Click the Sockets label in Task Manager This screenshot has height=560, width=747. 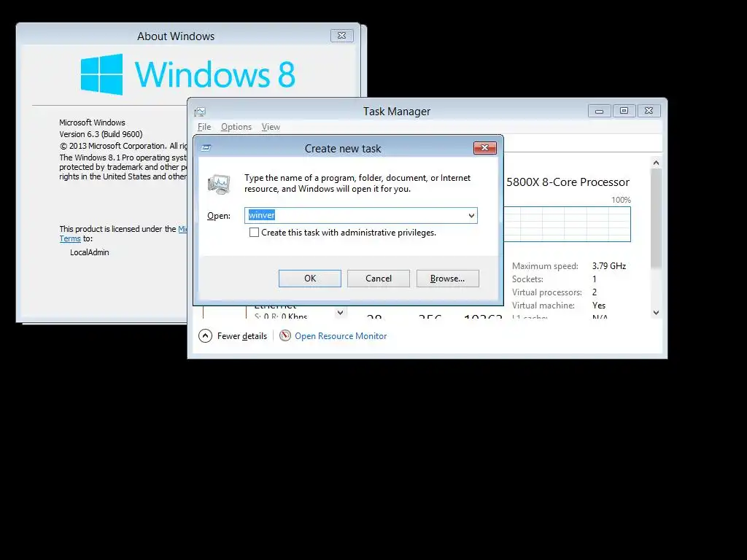click(527, 279)
